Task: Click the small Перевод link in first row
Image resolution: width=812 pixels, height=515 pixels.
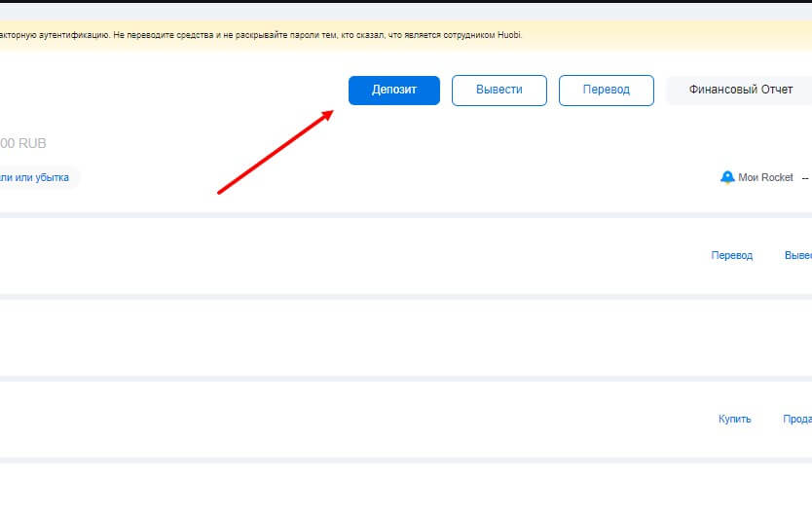Action: point(731,255)
